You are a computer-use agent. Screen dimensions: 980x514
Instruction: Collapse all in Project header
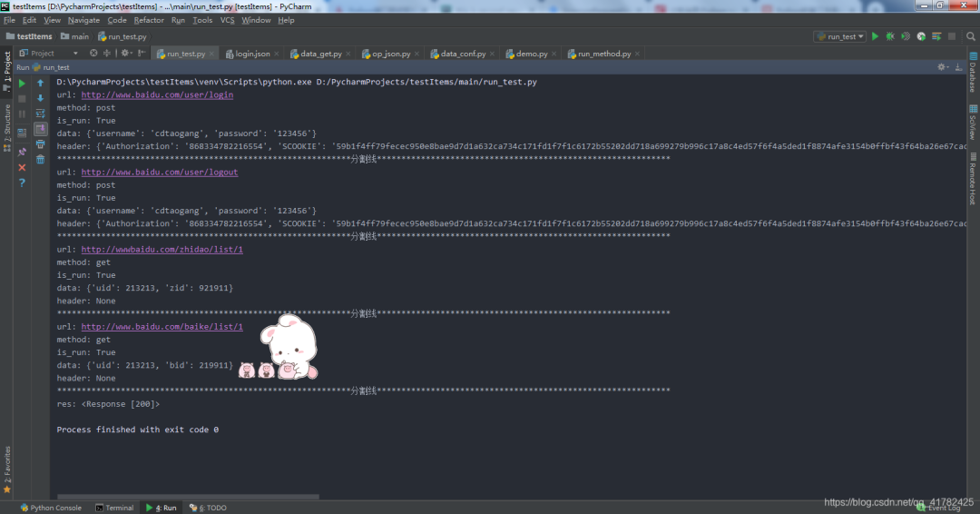click(x=107, y=54)
